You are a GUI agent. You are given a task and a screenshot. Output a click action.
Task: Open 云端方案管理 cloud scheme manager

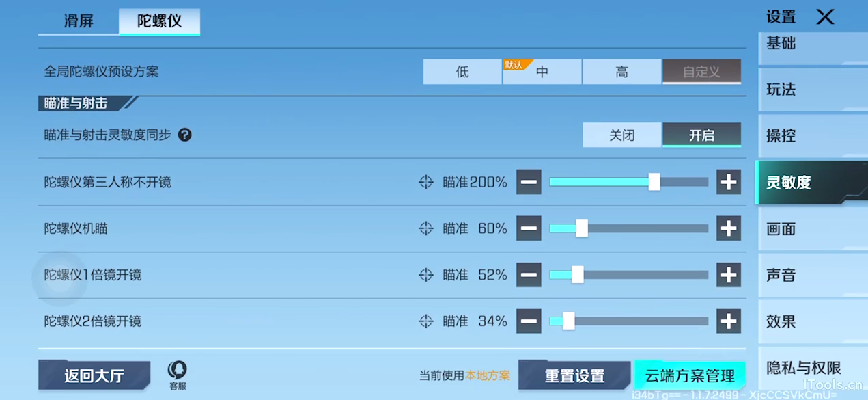pos(690,375)
